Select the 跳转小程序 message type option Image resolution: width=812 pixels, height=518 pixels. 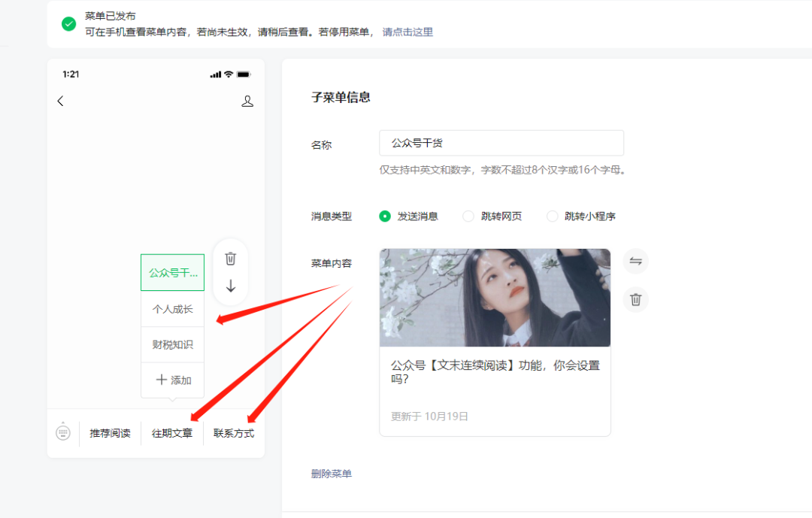click(x=553, y=216)
